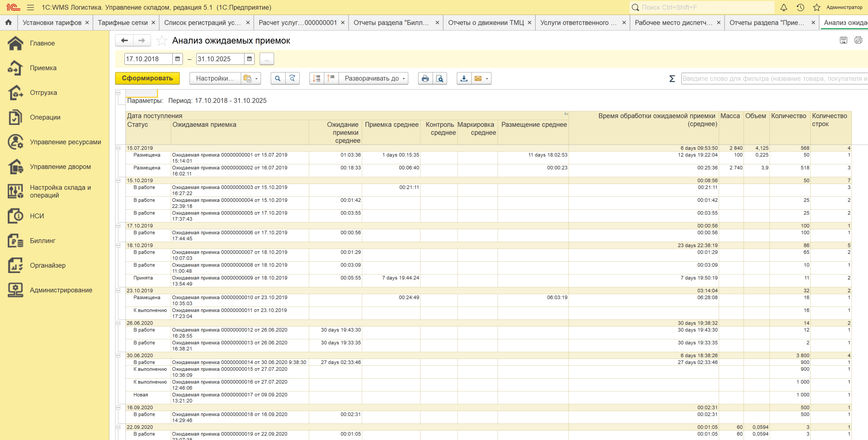Collapse the 30.06.2020 date group
The height and width of the screenshot is (440, 868).
tap(118, 356)
